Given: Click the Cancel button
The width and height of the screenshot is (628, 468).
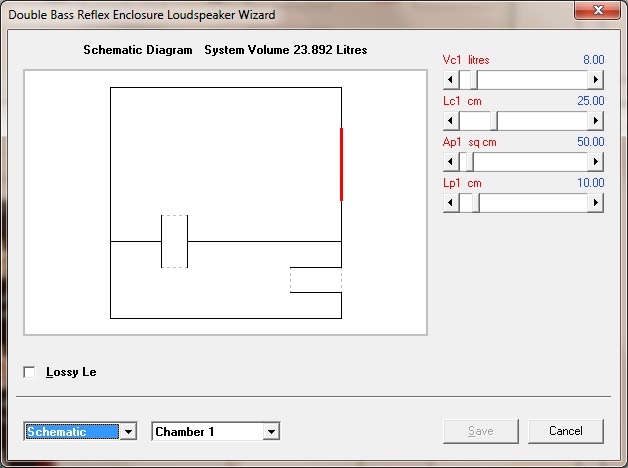Looking at the screenshot, I should point(566,431).
